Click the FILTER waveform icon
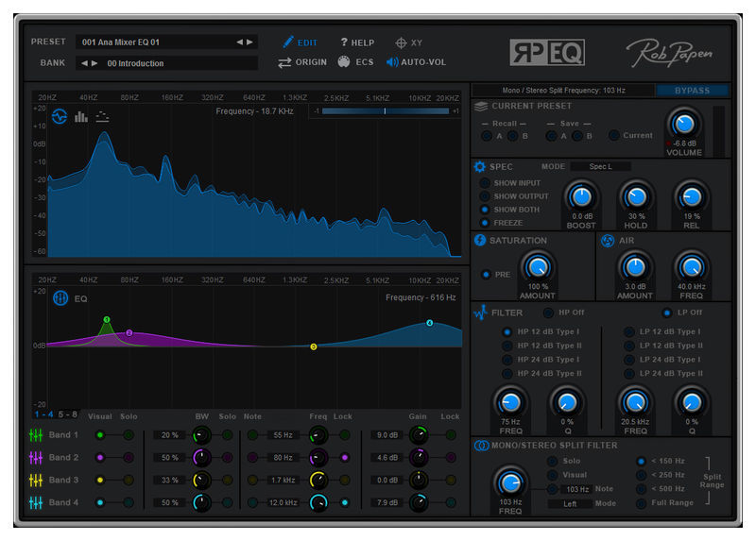Viewport: 756px width, 541px height. click(480, 313)
